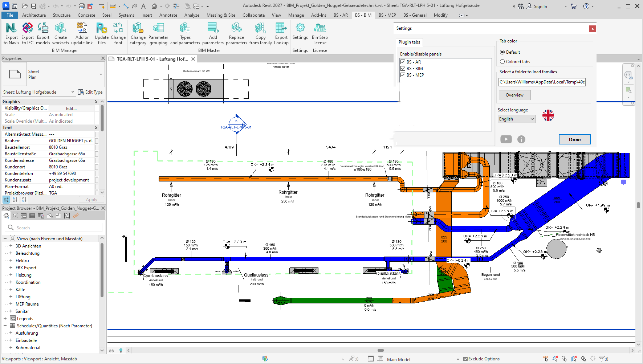This screenshot has height=364, width=643.
Task: Click horizontal scrollbar thumb of drawing view
Action: pos(380,351)
